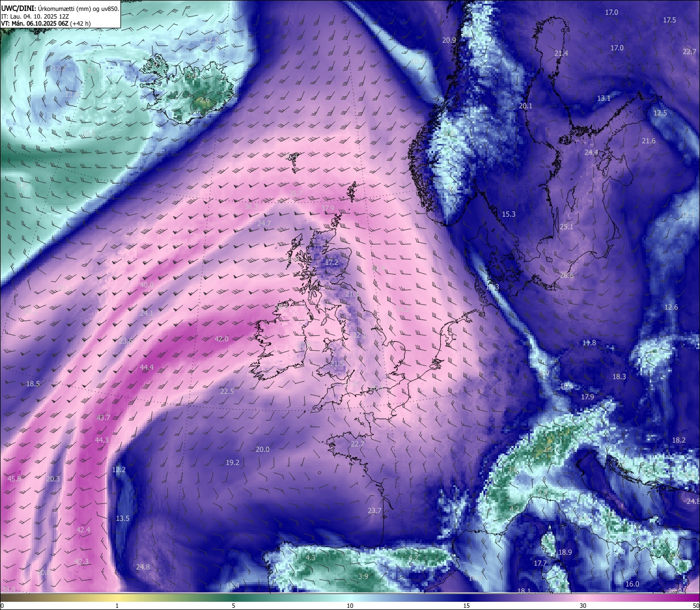This screenshot has width=700, height=610.
Task: Click the 16.0 value label
Action: click(x=632, y=584)
